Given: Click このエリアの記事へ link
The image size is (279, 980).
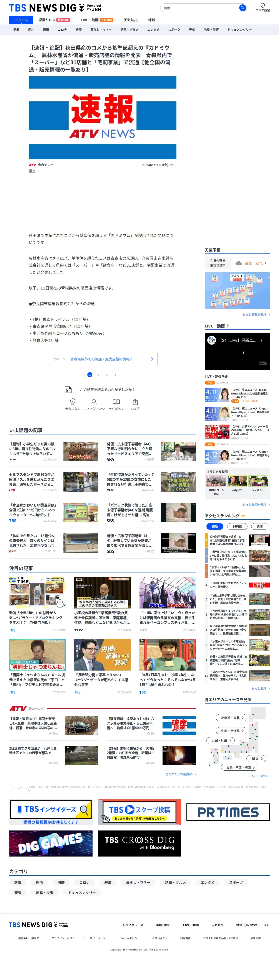Looking at the screenshot, I should point(181,774).
